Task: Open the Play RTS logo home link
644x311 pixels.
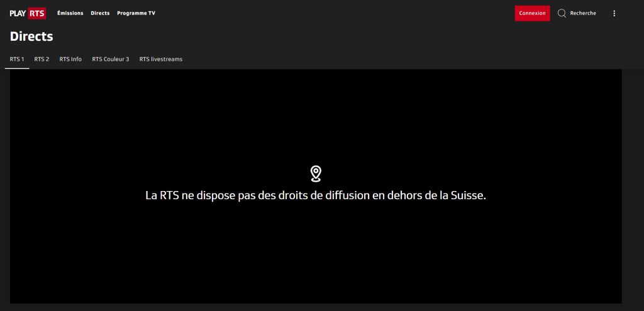Action: point(28,13)
